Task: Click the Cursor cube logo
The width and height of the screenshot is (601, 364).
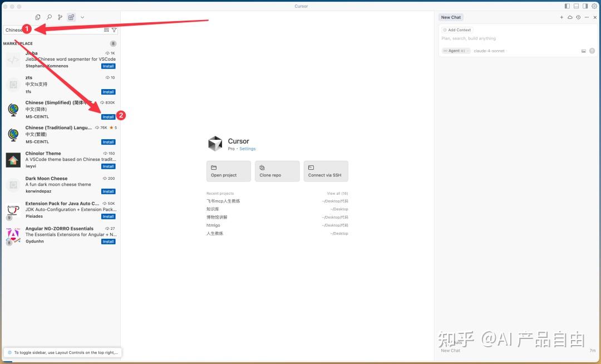Action: [x=215, y=144]
